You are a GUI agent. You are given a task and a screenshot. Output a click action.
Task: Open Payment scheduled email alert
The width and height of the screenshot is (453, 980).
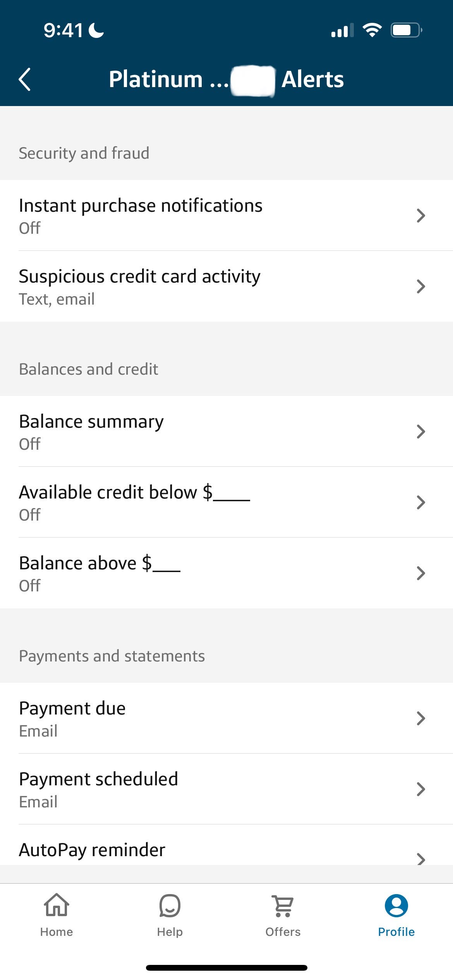(x=226, y=789)
